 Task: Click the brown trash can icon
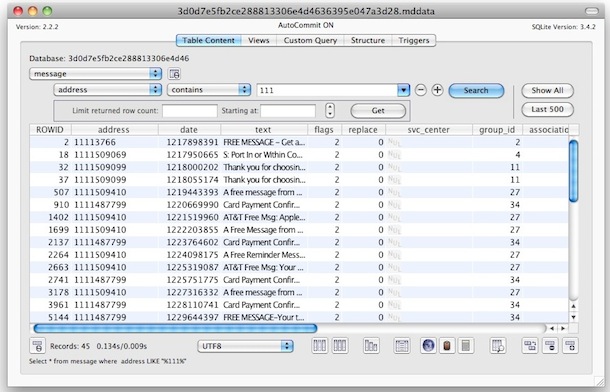pos(447,345)
